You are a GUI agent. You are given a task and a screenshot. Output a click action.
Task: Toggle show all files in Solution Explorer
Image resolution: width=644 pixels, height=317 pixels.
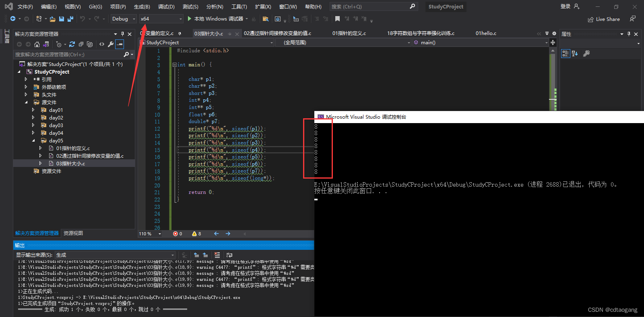coord(90,44)
